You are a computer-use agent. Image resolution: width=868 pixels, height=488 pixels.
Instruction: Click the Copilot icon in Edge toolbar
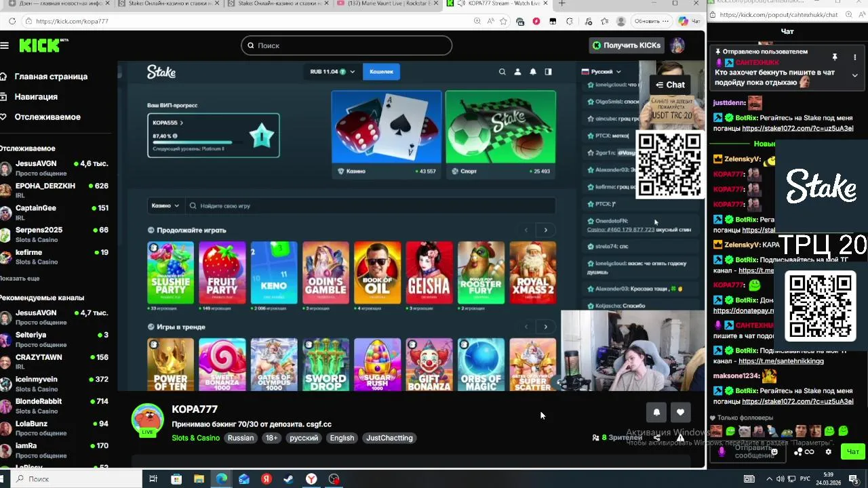tap(683, 21)
